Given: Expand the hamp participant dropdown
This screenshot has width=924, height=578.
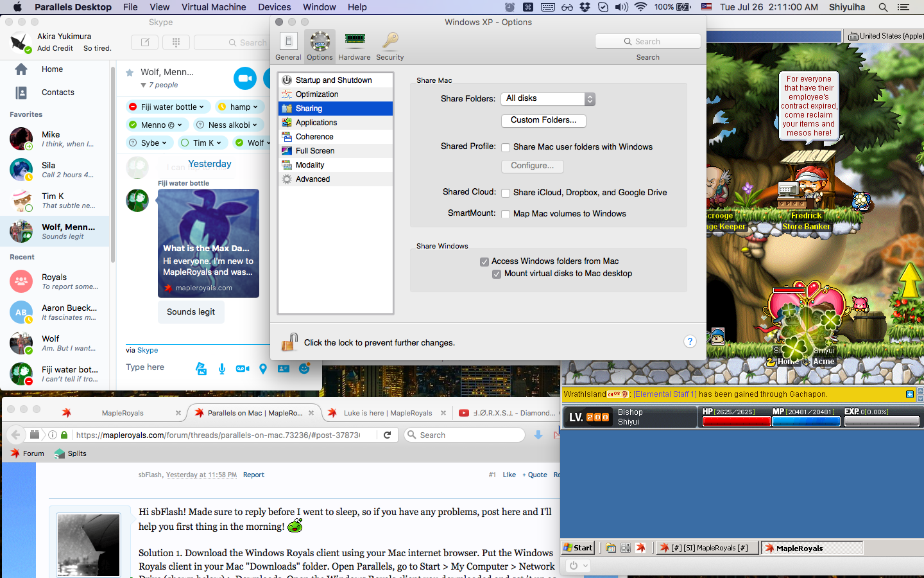Looking at the screenshot, I should click(x=255, y=107).
